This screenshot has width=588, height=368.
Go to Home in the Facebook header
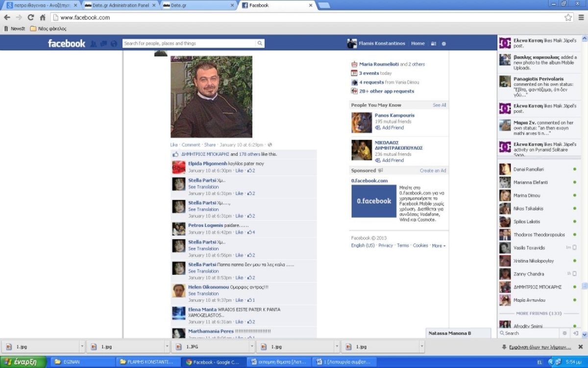[418, 43]
